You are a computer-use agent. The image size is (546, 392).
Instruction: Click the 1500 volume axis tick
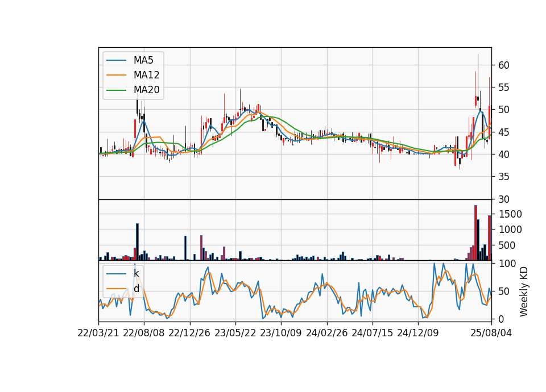[x=510, y=214]
